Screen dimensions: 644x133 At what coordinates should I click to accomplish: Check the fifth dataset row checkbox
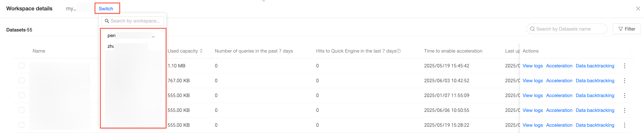22,125
